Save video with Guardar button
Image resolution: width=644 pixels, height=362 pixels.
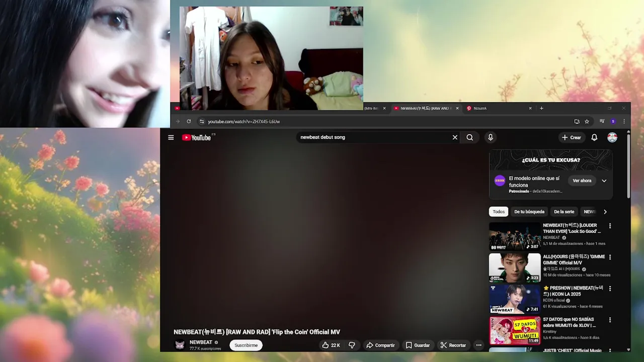click(x=418, y=345)
